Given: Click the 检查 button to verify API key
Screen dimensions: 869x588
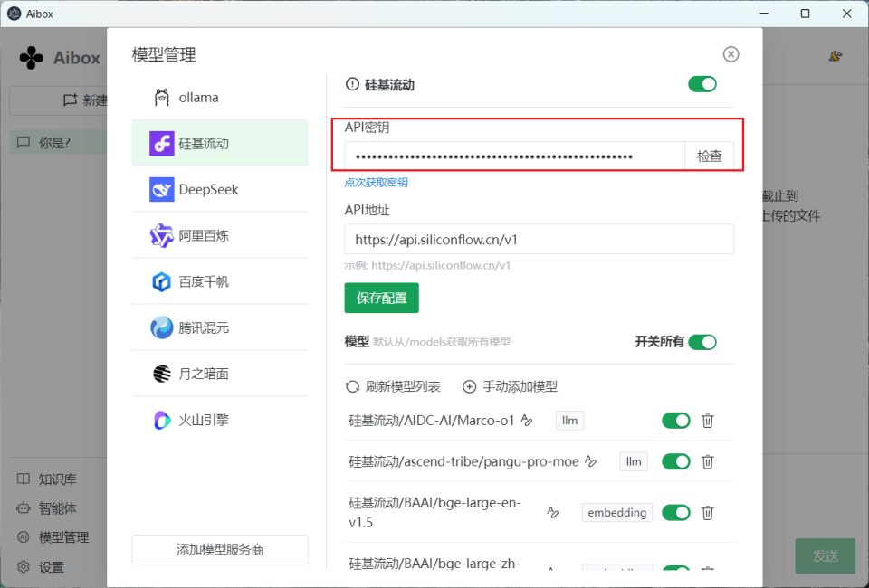Looking at the screenshot, I should coord(710,156).
